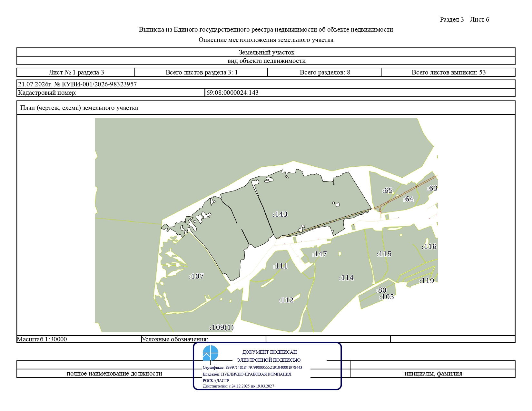
Task: Click parcel label :112
Action: (286, 300)
